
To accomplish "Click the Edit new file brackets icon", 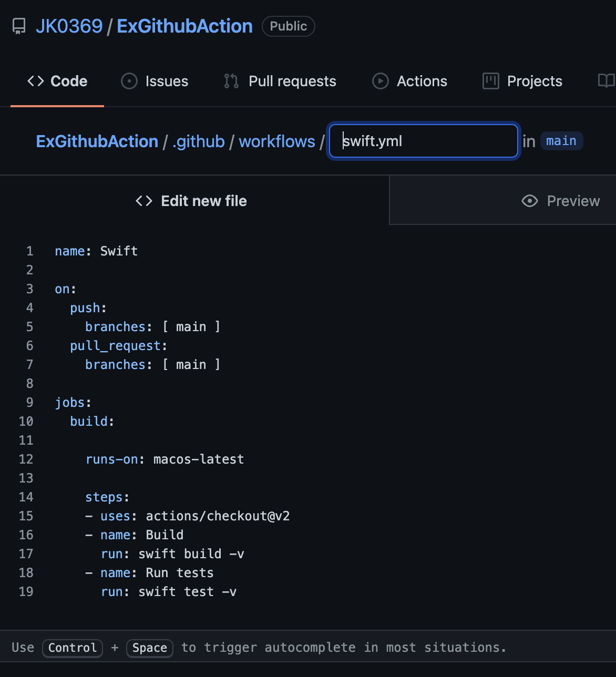I will click(x=144, y=201).
